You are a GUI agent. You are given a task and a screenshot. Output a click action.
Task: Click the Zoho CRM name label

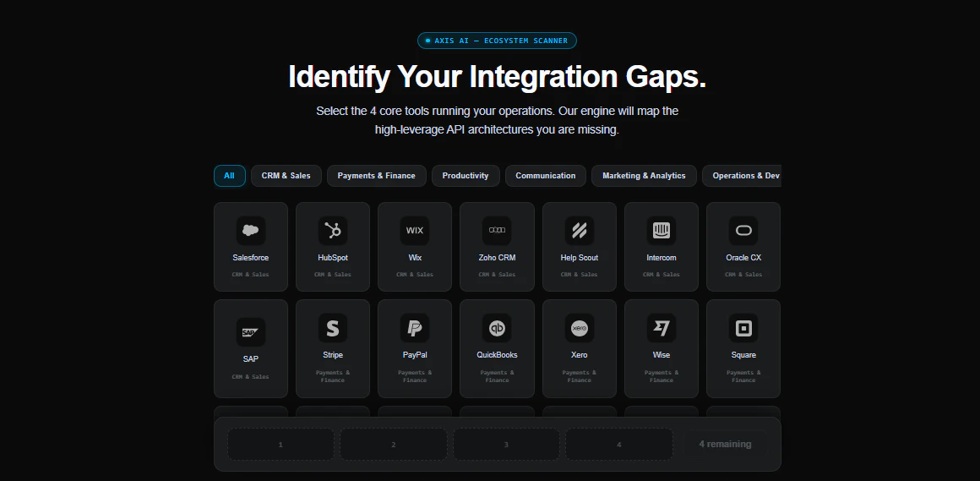(497, 258)
